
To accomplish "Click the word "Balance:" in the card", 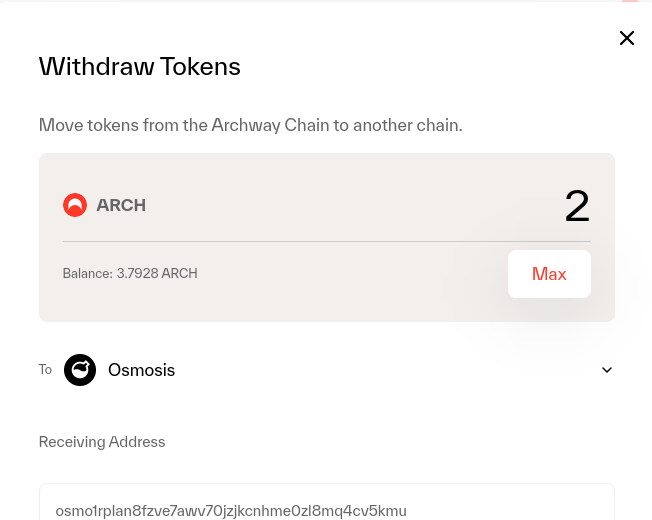I will point(87,273).
